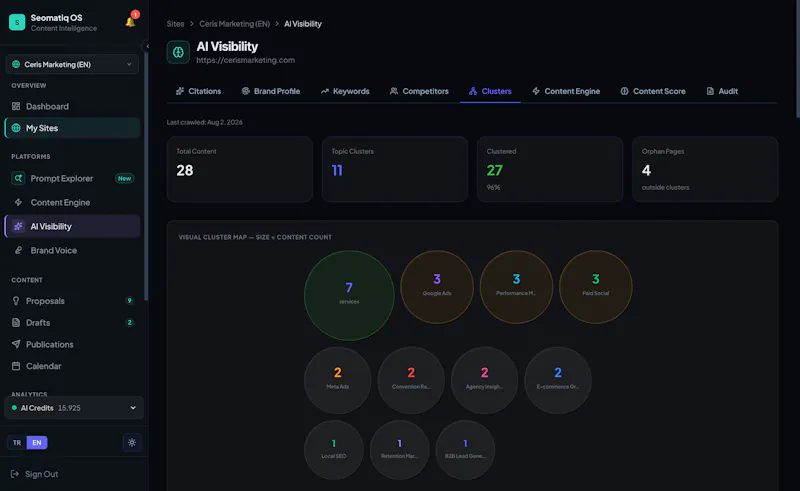
Task: Click Sign Out
Action: click(35, 474)
